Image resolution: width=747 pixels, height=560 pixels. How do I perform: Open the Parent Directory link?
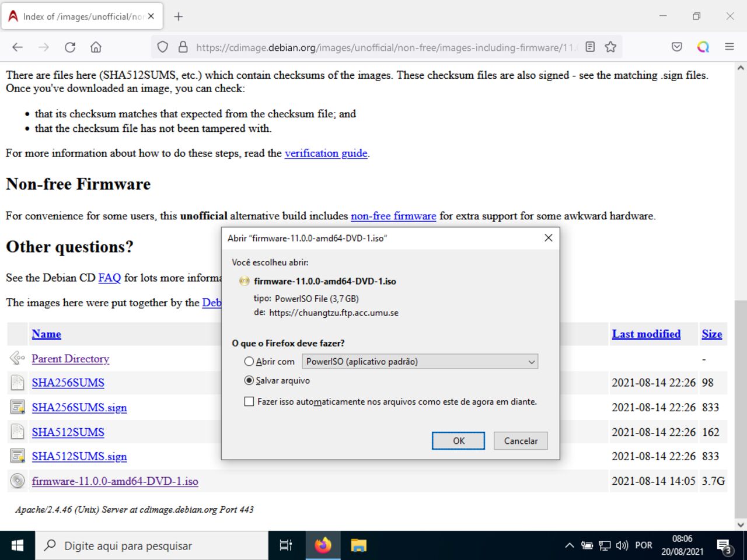pyautogui.click(x=71, y=359)
